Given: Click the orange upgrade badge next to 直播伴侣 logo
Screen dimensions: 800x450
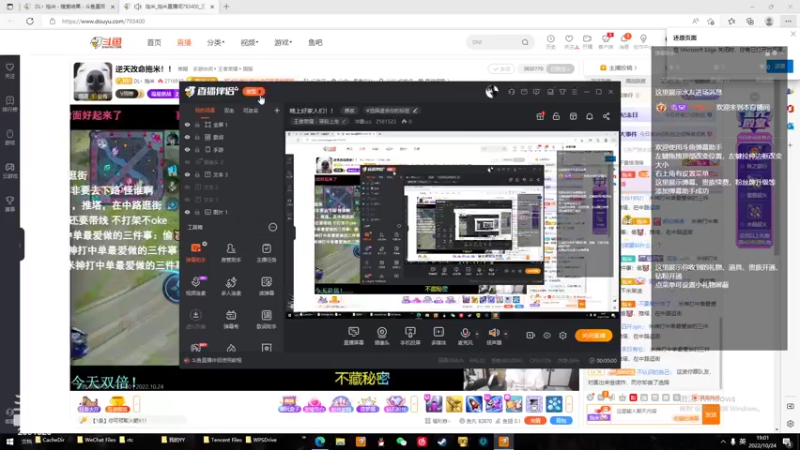Looking at the screenshot, I should pos(253,91).
